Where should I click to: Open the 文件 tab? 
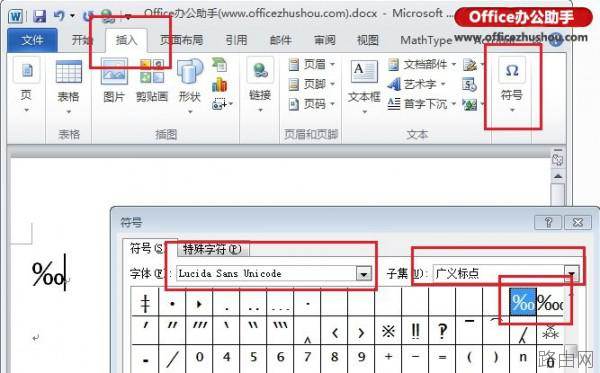33,40
